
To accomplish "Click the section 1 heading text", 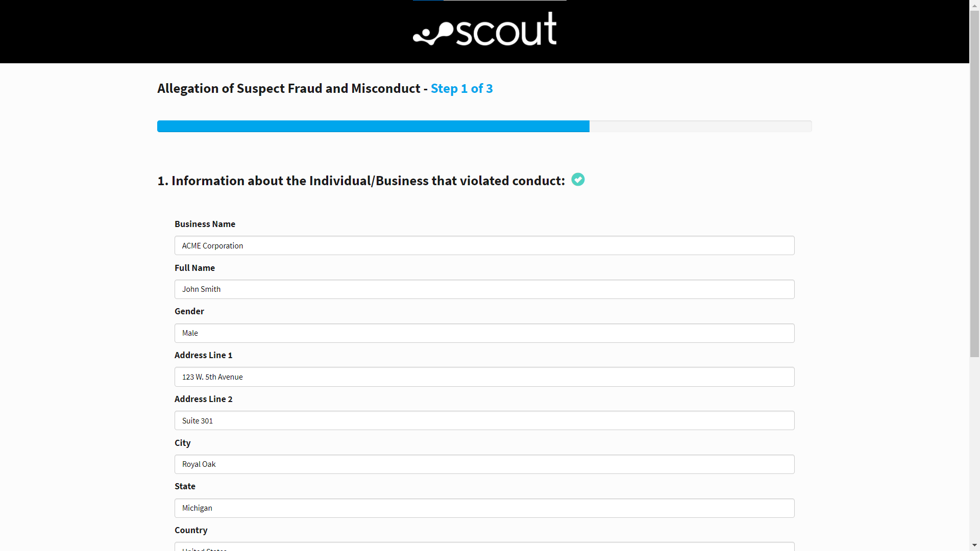I will tap(361, 181).
